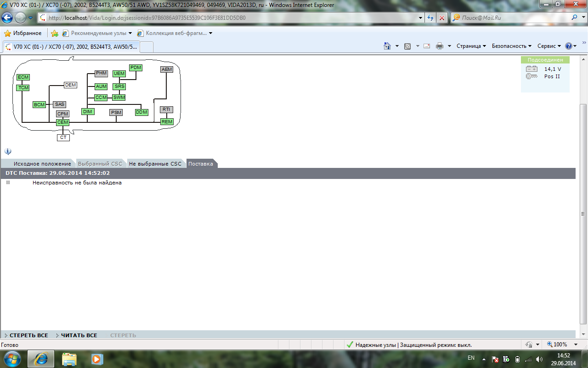Switch to Исходное положение tab
Screen dimensions: 588x368
42,164
